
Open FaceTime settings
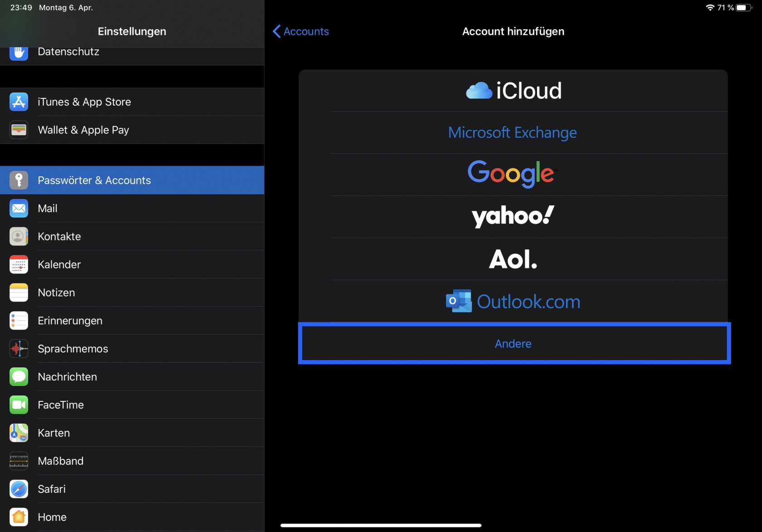(132, 405)
